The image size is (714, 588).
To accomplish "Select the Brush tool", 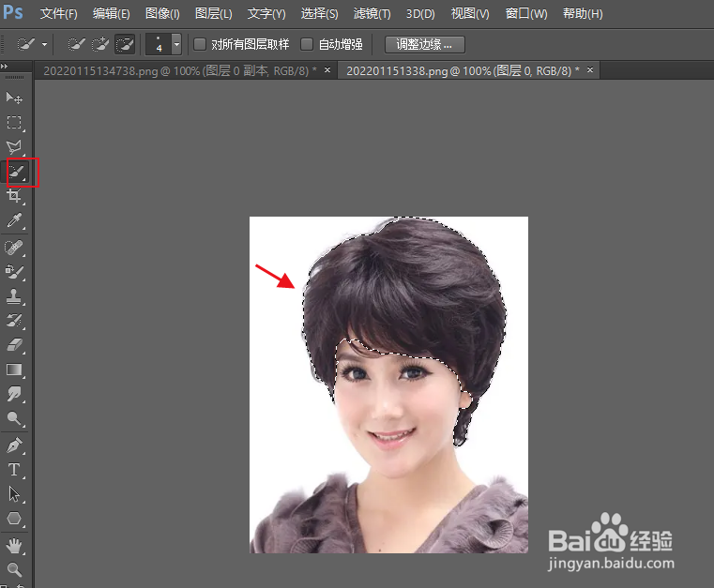I will click(14, 272).
